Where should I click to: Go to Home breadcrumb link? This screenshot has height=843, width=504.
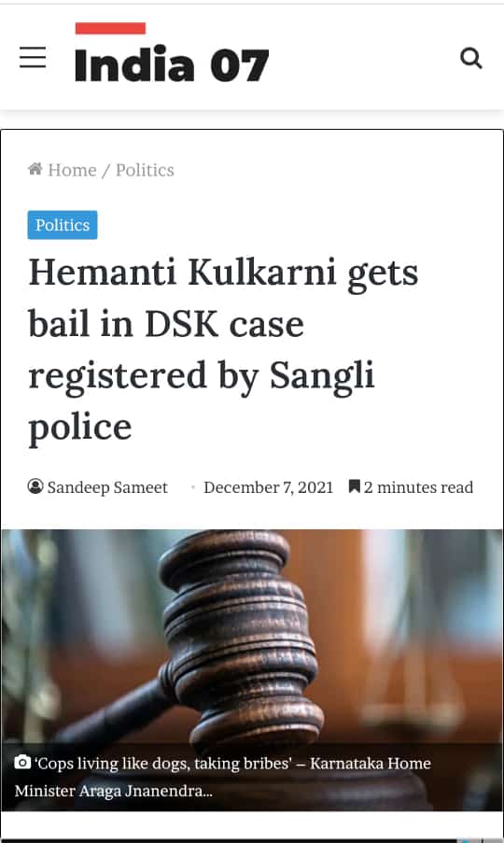point(72,170)
